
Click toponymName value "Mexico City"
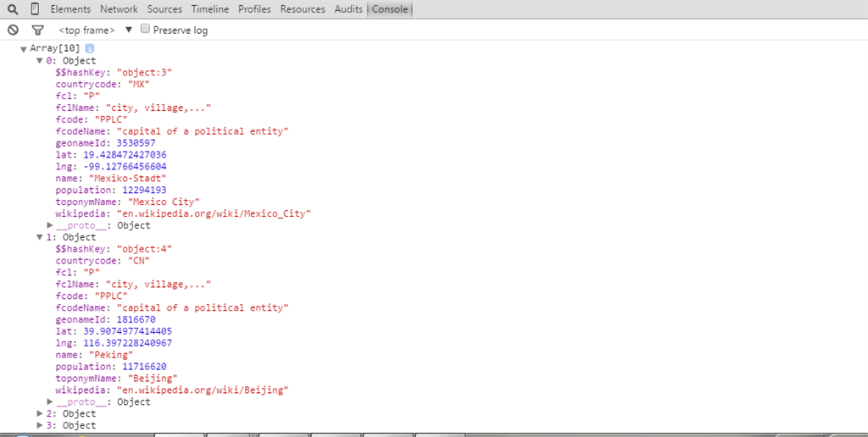164,202
